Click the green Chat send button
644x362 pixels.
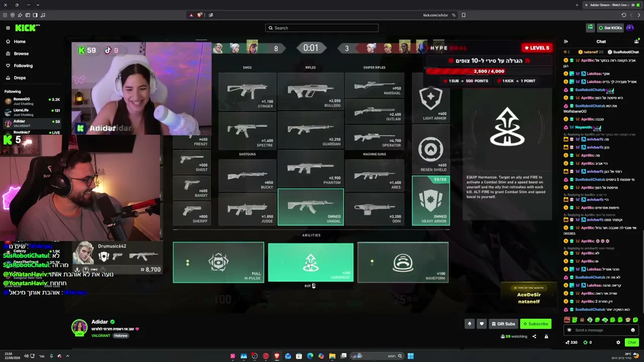click(632, 342)
